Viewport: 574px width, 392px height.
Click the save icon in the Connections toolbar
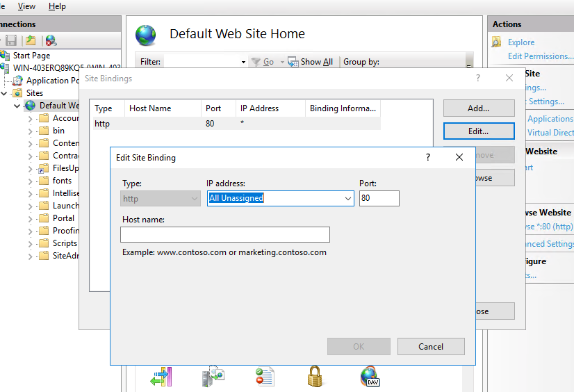tap(11, 40)
